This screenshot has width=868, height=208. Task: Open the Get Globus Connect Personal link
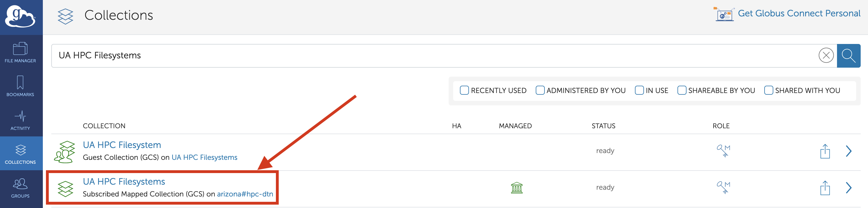[x=799, y=14]
